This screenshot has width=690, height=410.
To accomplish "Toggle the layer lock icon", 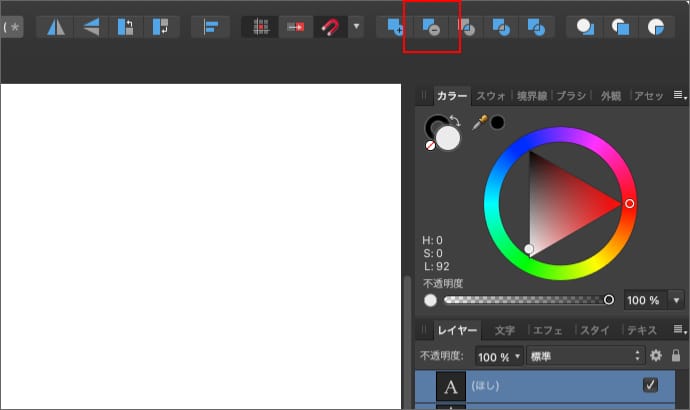I will click(x=676, y=355).
